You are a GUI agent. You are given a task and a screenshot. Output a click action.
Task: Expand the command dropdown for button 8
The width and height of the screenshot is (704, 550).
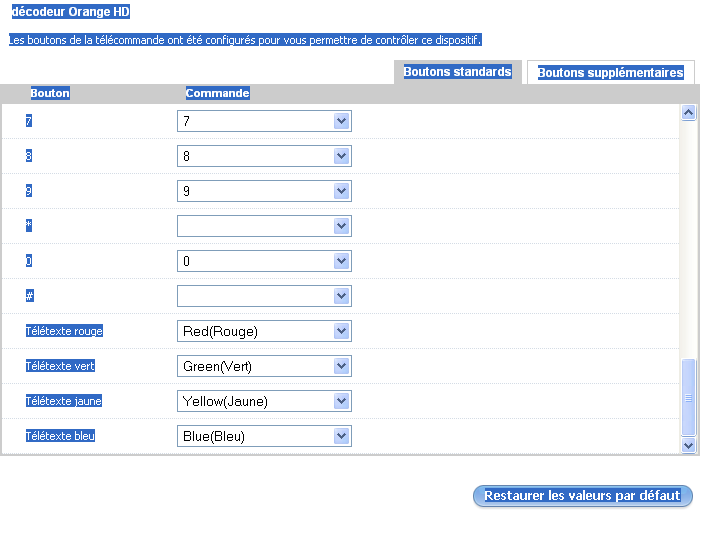coord(264,156)
